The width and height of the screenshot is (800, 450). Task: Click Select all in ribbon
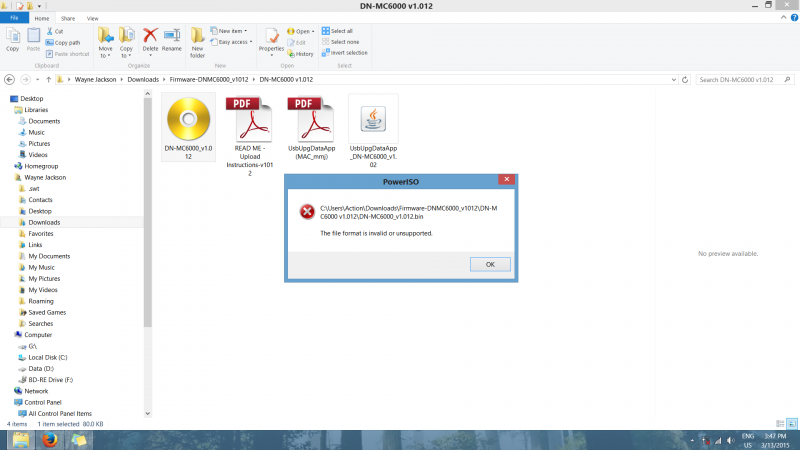point(337,31)
